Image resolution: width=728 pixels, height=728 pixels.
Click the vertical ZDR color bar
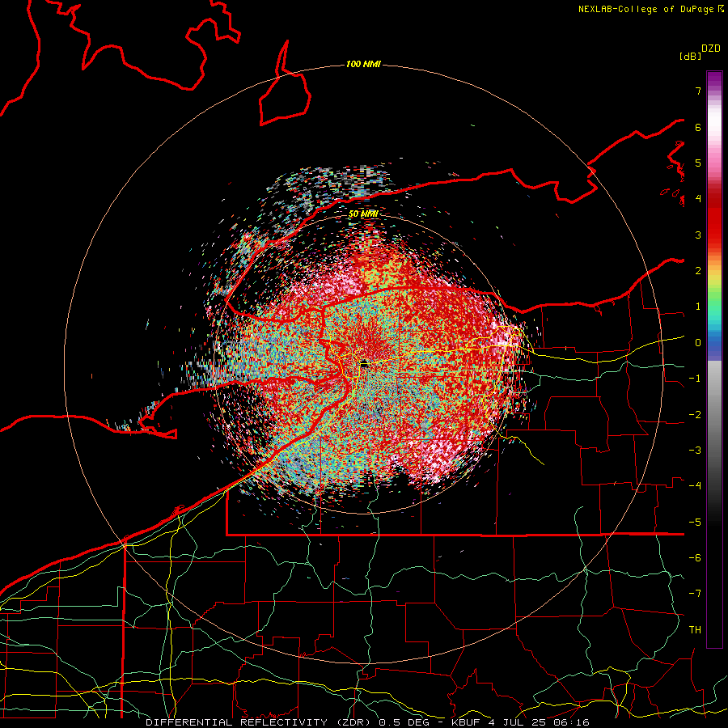pyautogui.click(x=714, y=359)
